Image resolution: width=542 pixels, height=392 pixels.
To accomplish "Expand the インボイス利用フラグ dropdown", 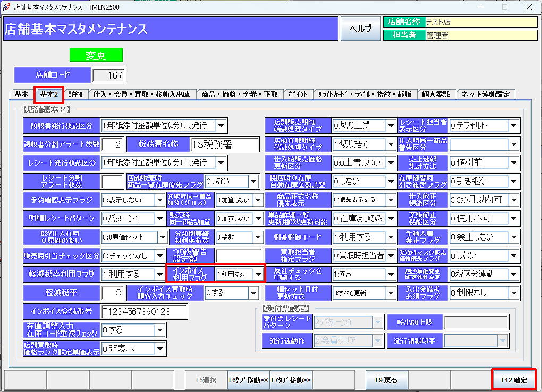I will tap(258, 274).
